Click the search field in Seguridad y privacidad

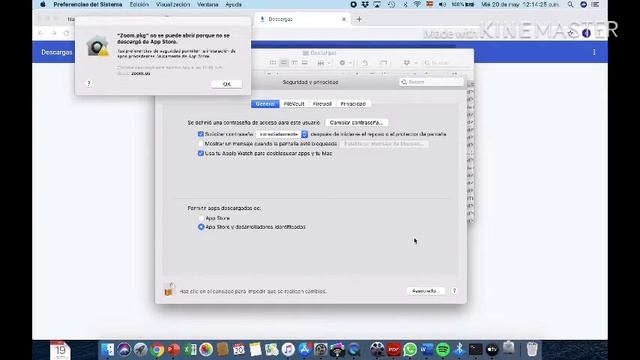pyautogui.click(x=431, y=82)
